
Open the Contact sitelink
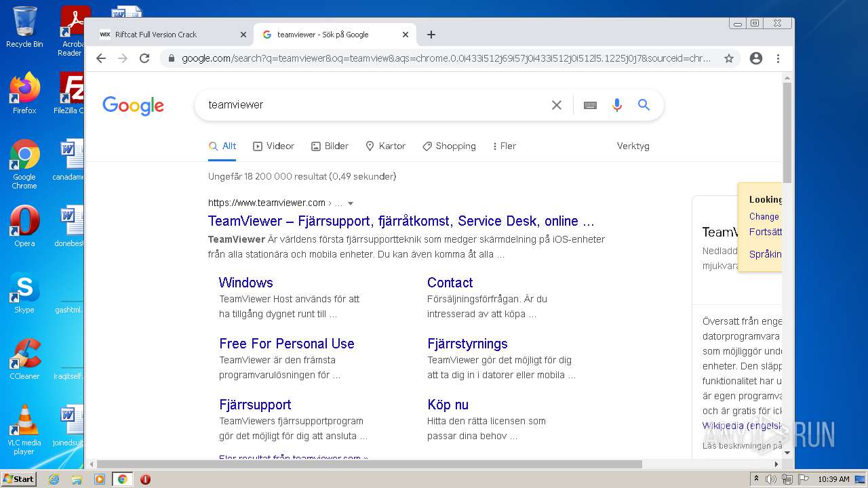tap(450, 283)
